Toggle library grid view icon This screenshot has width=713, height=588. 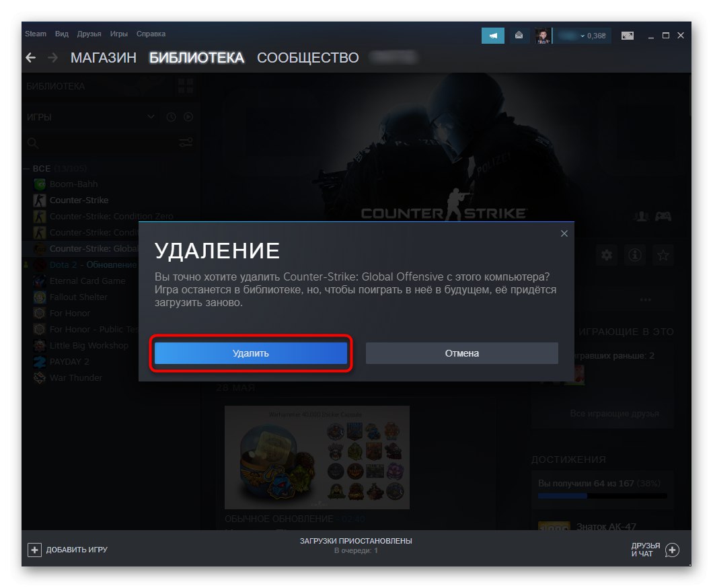click(186, 85)
